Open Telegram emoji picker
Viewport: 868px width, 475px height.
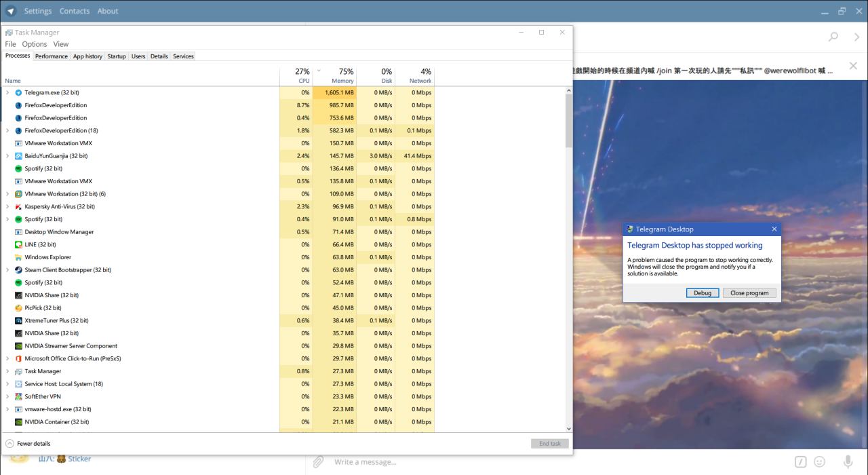820,462
